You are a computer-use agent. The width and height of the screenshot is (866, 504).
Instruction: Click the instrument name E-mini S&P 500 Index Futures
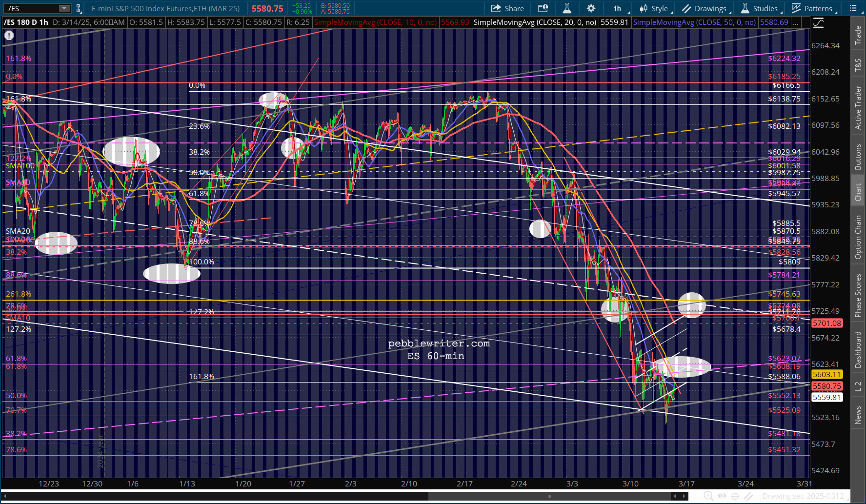(x=166, y=8)
